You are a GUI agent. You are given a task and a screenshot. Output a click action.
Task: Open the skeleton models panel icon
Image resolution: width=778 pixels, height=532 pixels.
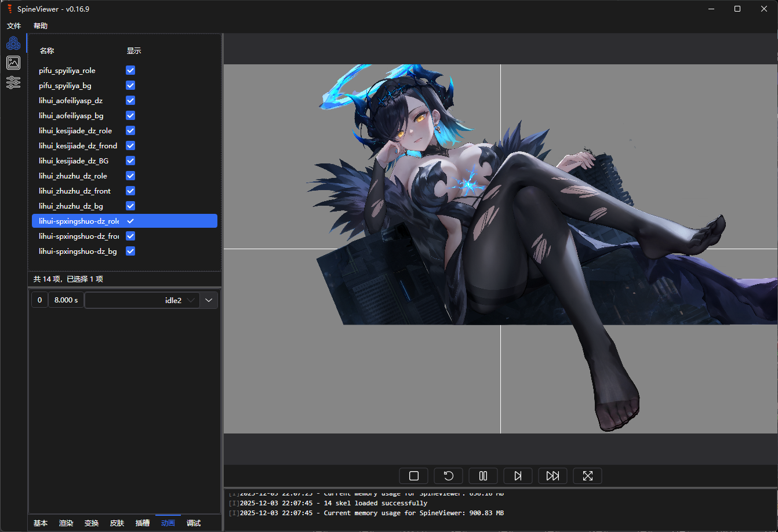tap(13, 43)
